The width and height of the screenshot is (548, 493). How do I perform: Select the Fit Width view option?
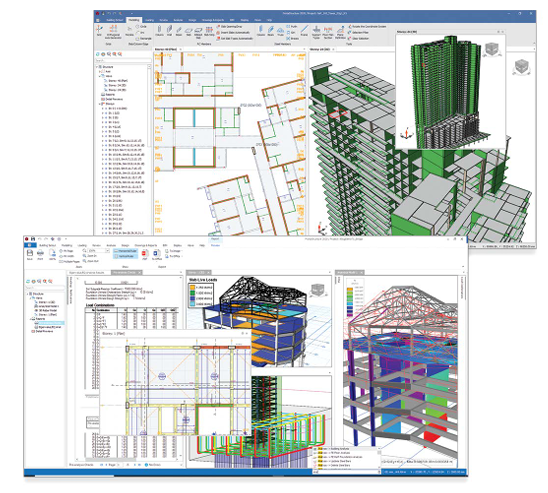67,256
